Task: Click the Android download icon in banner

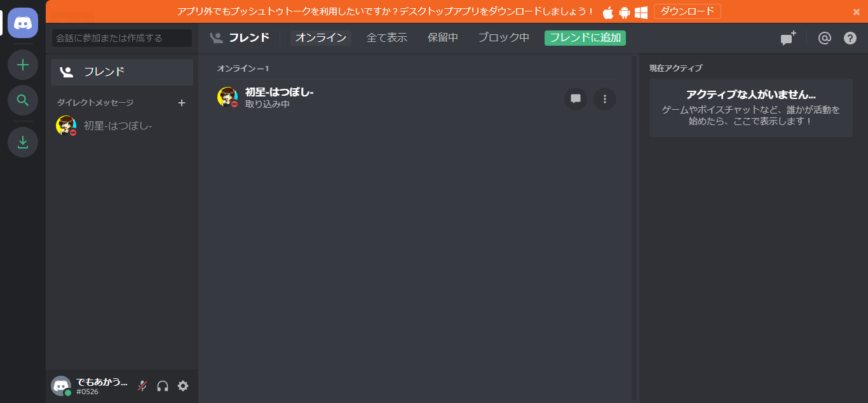Action: point(624,12)
